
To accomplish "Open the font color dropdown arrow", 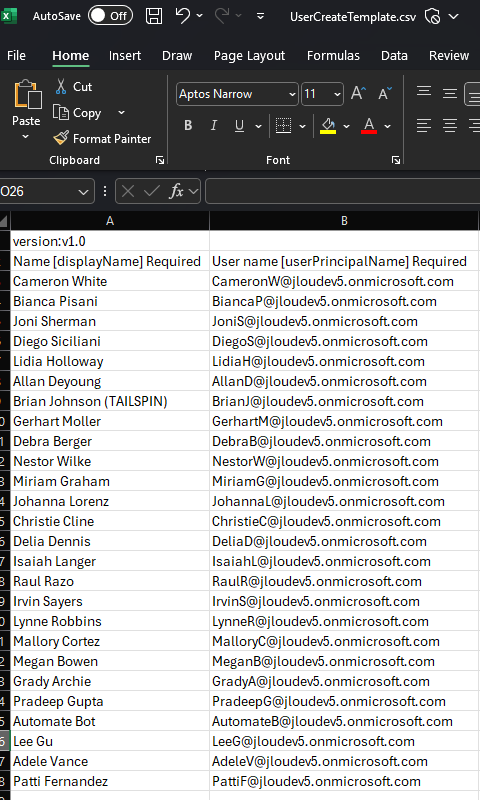I will coord(388,126).
